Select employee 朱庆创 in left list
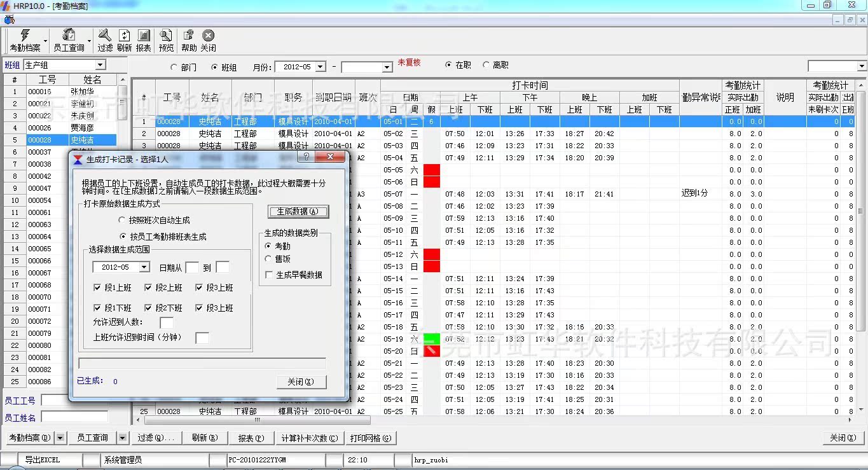Screen dimensions: 868x470 [x=82, y=116]
